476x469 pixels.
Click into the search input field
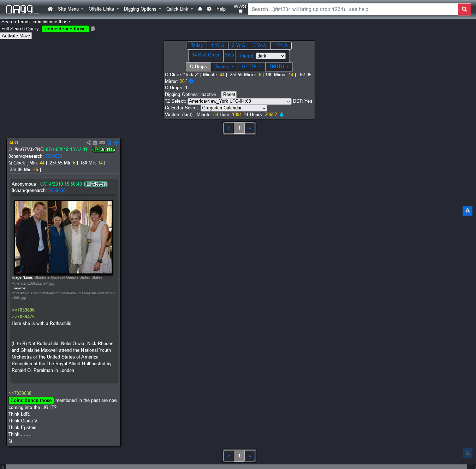(x=353, y=9)
